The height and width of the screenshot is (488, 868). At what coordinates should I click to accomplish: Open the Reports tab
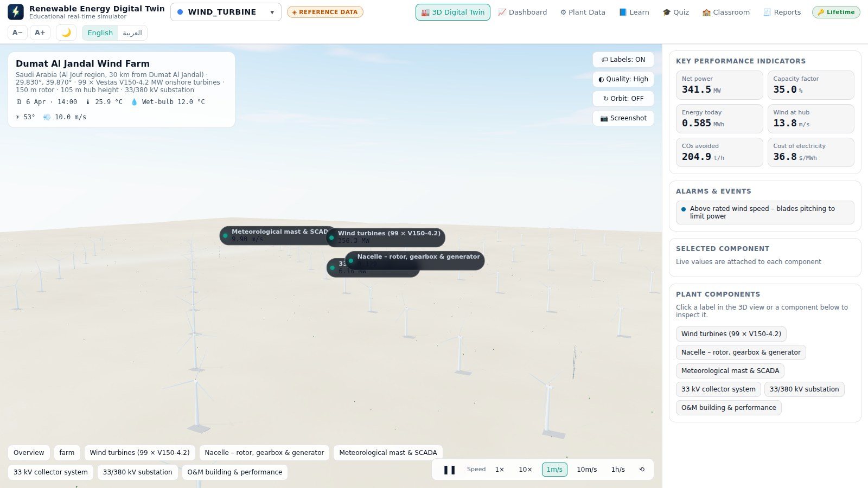[782, 12]
